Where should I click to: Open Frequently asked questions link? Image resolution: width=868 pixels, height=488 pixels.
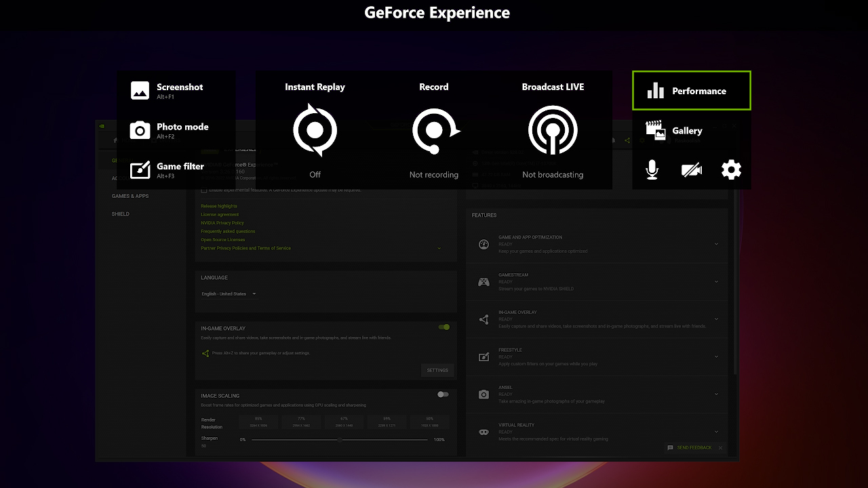click(x=228, y=231)
